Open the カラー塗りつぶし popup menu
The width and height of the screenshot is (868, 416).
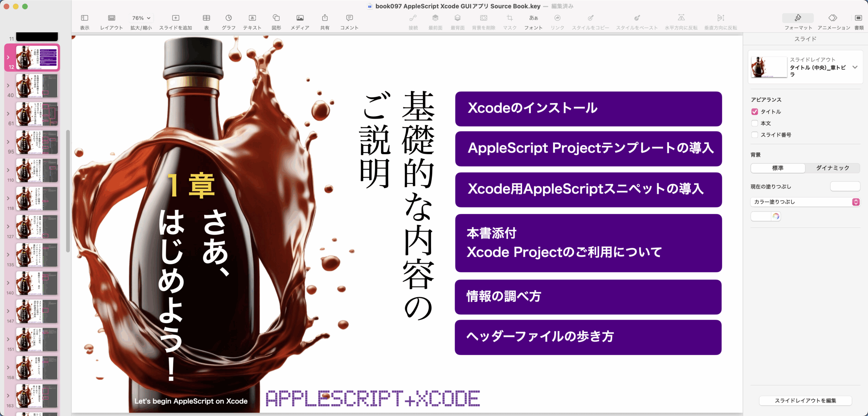[x=805, y=202]
